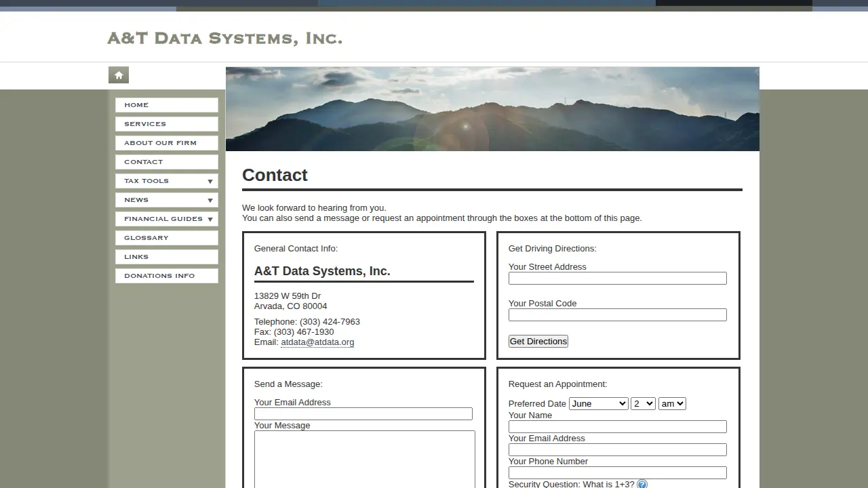Click the address line 13829 W 59th Dr

(288, 296)
